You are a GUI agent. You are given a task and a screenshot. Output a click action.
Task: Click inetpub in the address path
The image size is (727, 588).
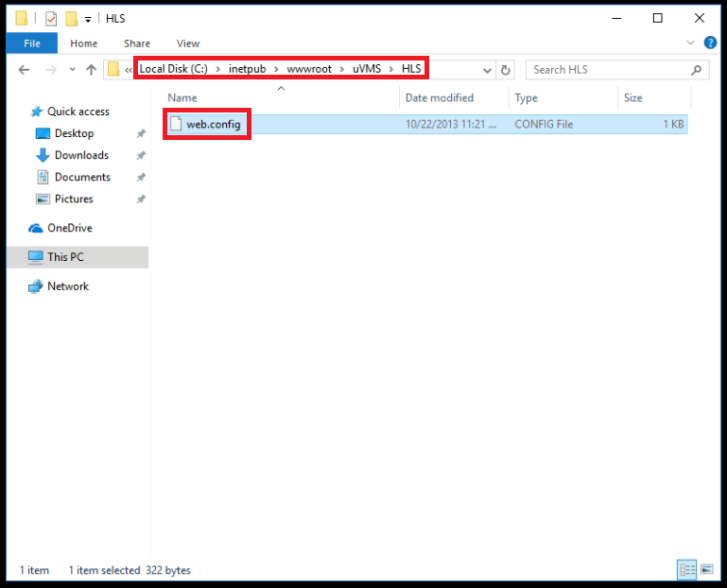click(x=247, y=69)
